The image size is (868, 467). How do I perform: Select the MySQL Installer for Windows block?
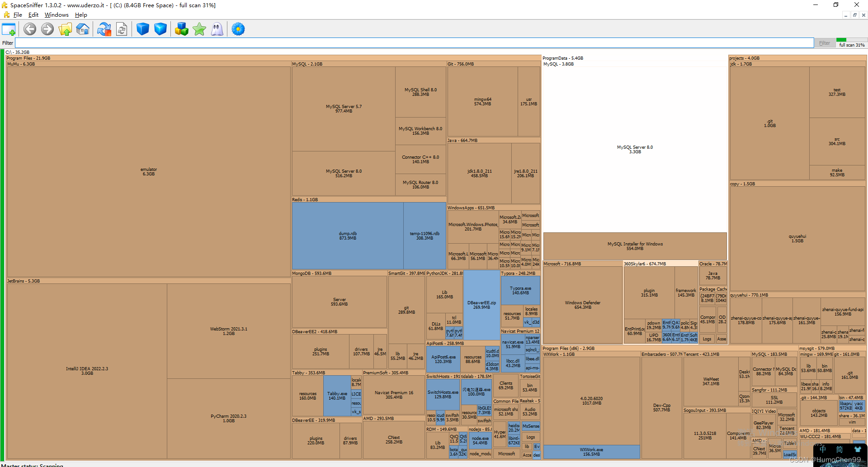click(x=635, y=246)
